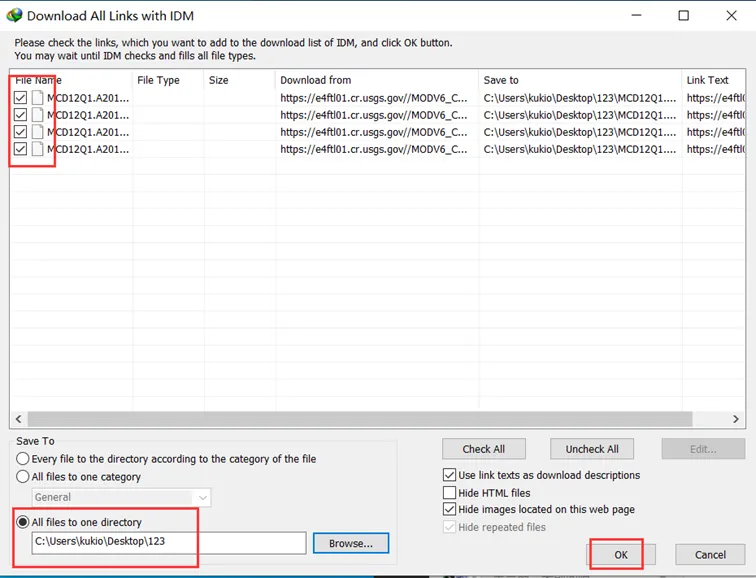Uncheck the third MCD12Q1 file checkbox
This screenshot has width=756, height=578.
(20, 132)
